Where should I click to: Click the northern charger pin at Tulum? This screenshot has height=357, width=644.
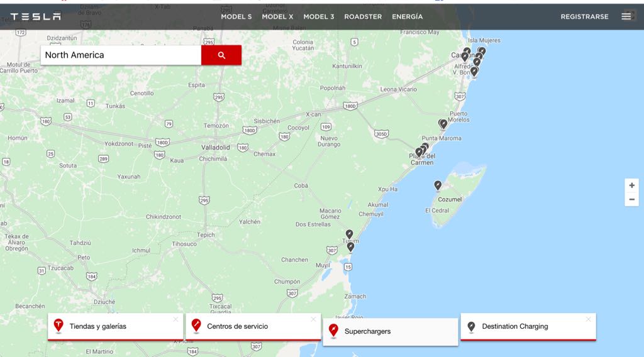coord(349,234)
